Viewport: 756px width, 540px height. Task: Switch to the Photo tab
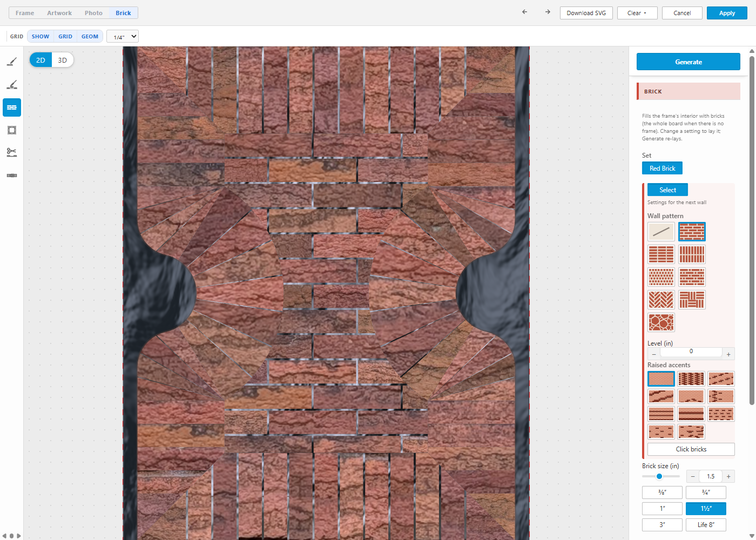93,13
